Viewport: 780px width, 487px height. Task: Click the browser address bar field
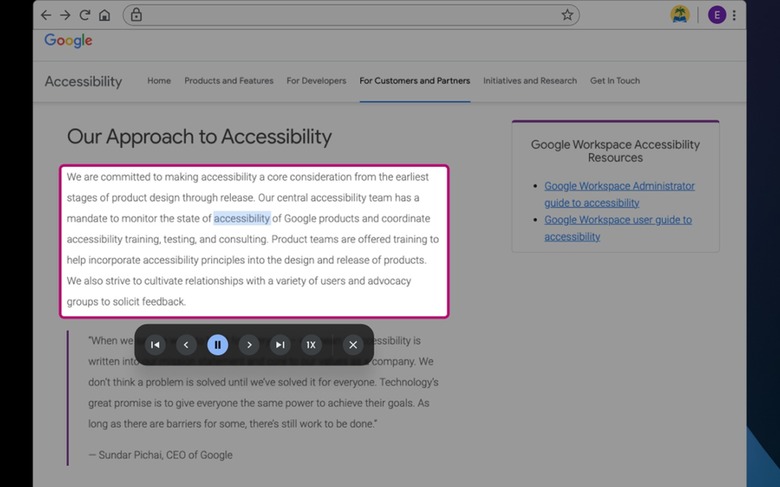[351, 15]
